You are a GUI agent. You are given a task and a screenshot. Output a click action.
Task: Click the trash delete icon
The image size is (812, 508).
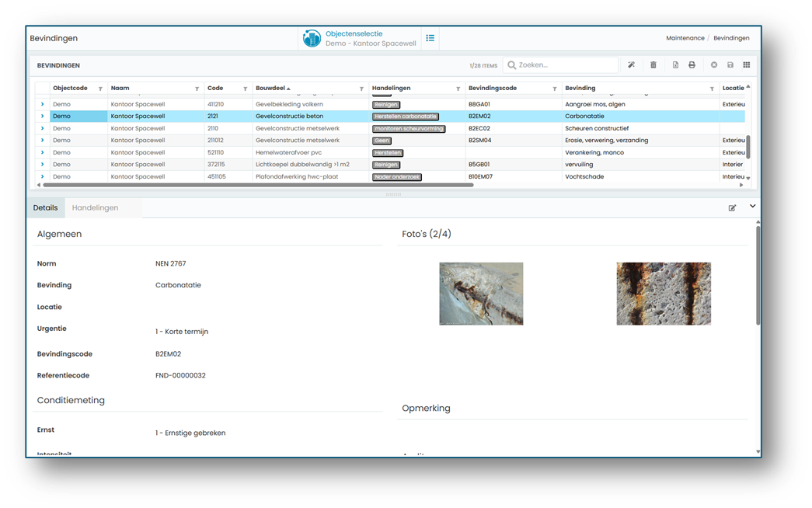coord(653,65)
